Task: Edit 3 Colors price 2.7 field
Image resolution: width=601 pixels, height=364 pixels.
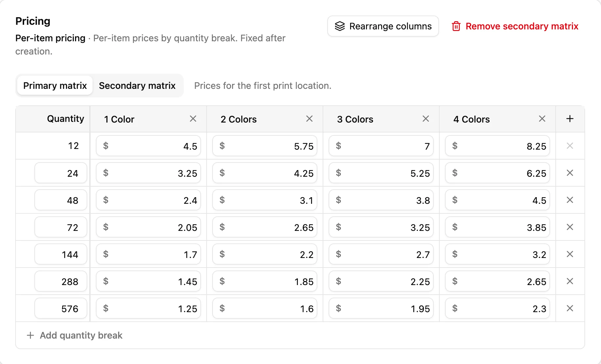Action: coord(381,254)
